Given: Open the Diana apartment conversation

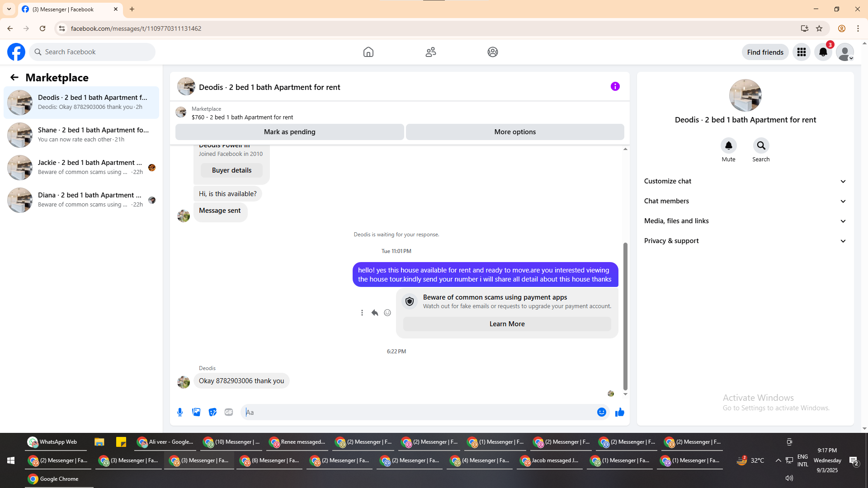Looking at the screenshot, I should click(81, 200).
